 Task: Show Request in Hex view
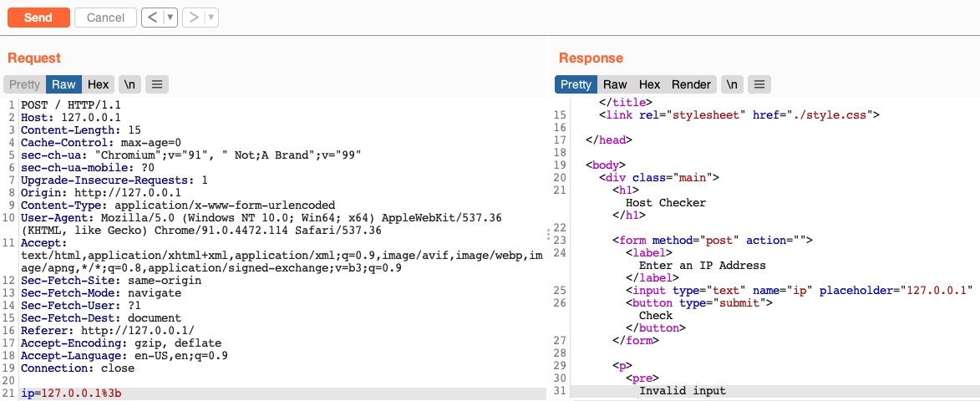click(99, 84)
